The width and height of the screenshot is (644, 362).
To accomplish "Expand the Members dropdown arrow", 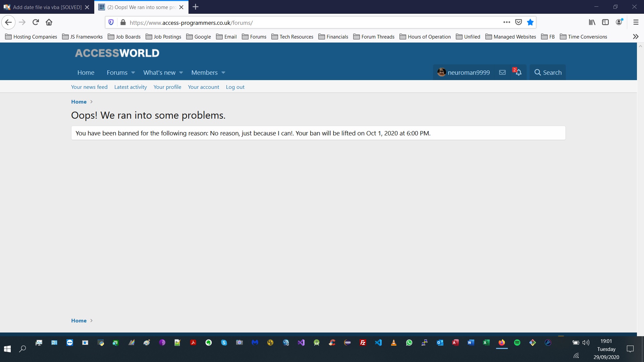I will coord(223,73).
